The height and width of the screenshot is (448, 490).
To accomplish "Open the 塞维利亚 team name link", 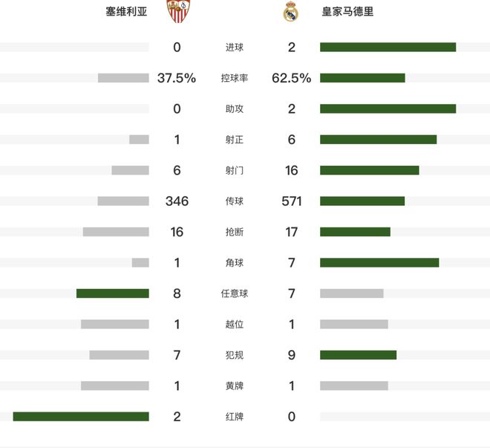I will pyautogui.click(x=126, y=12).
